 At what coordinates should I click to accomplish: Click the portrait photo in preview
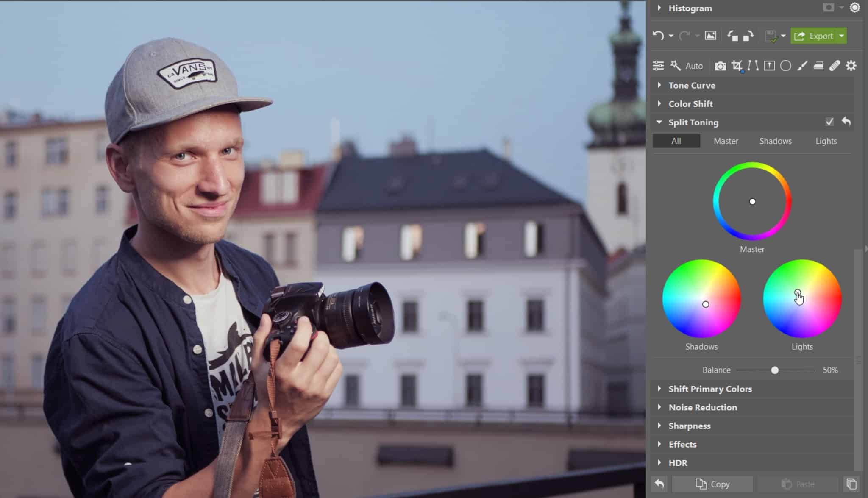323,249
